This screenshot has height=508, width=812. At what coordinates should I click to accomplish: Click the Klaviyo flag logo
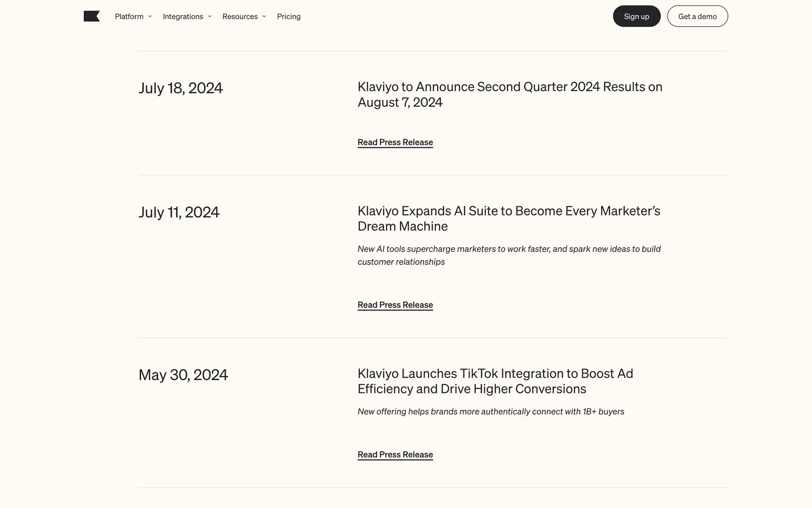tap(92, 17)
